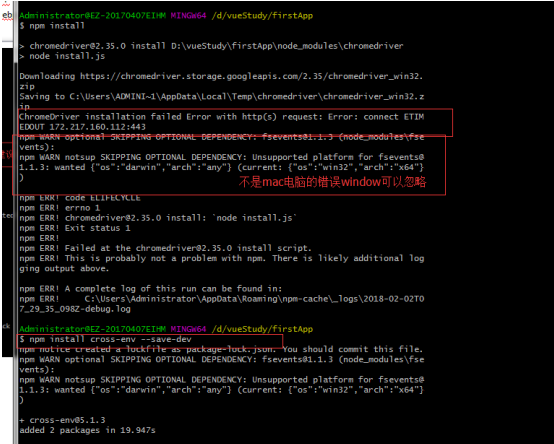Click the prompt path directly above "npm install cross-env"
The image size is (554, 444).
pos(262,329)
